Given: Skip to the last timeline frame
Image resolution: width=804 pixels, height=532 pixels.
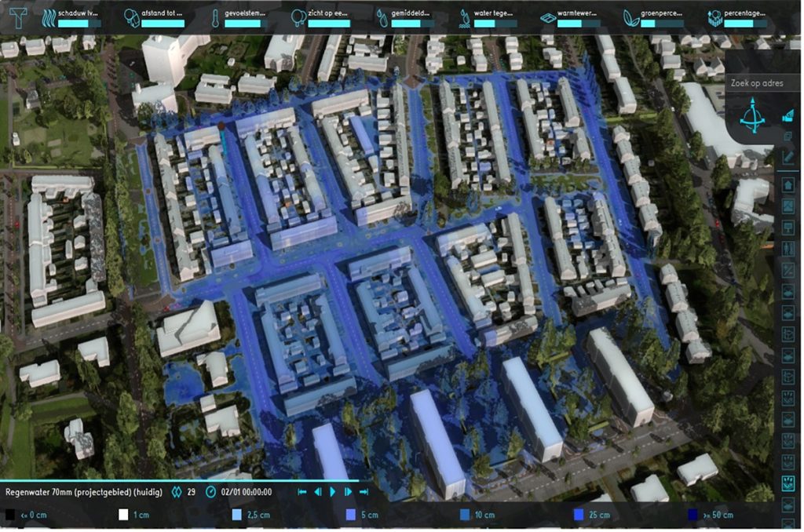Looking at the screenshot, I should (364, 492).
